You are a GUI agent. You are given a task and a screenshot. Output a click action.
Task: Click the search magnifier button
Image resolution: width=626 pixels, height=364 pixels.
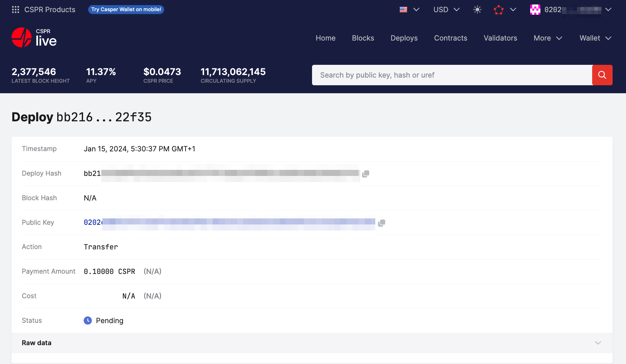point(602,75)
